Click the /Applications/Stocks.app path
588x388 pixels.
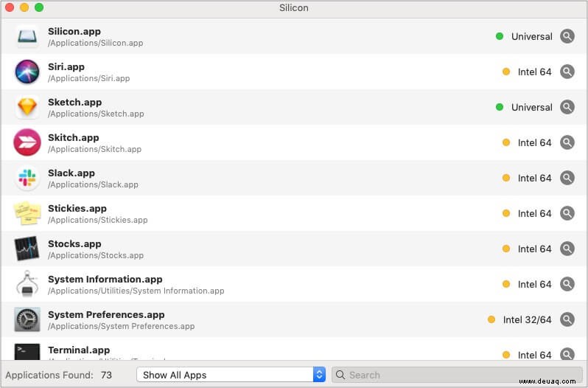(x=96, y=255)
